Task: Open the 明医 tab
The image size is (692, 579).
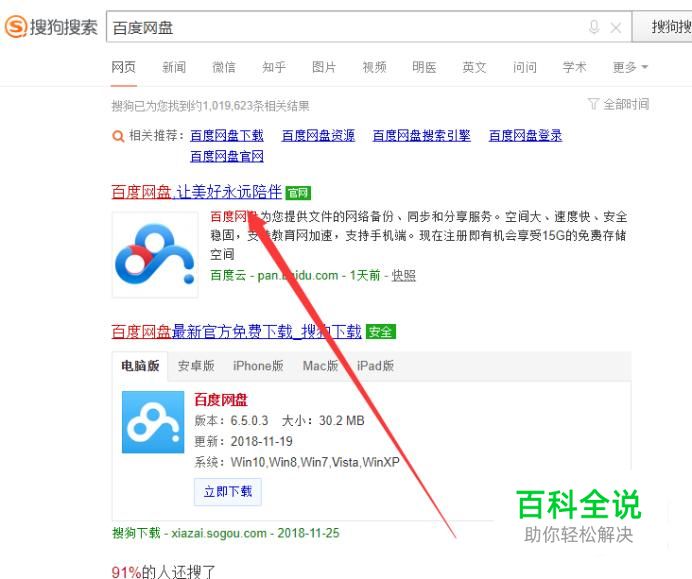Action: (424, 68)
